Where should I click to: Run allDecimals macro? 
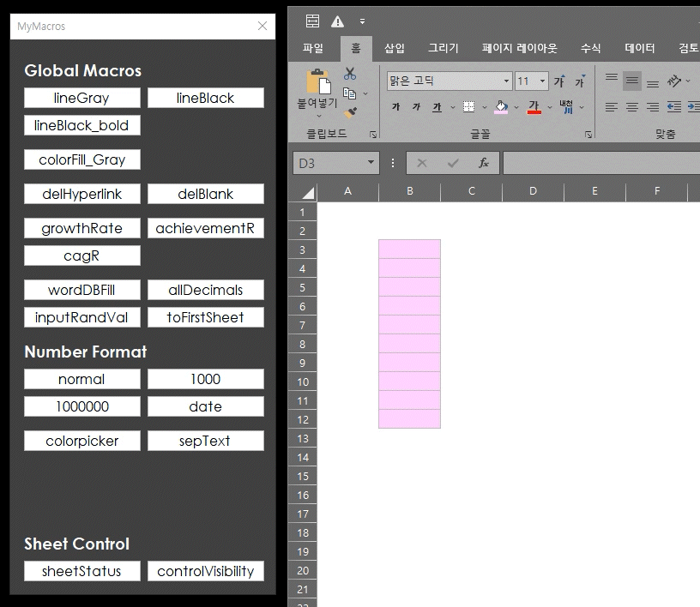206,290
